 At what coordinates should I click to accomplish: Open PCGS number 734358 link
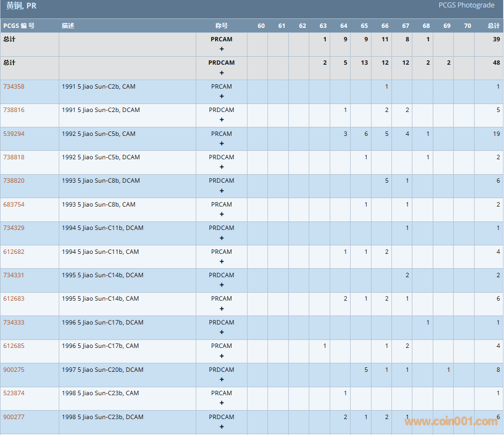tap(13, 87)
